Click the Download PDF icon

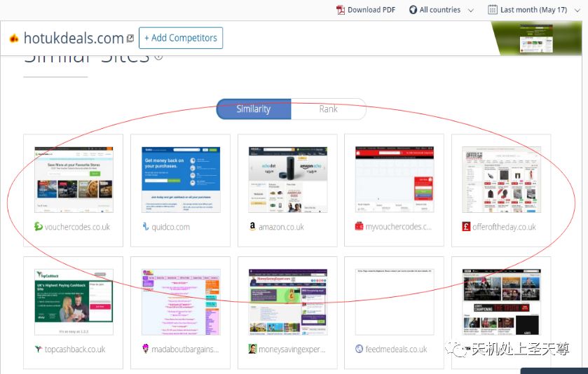[341, 10]
